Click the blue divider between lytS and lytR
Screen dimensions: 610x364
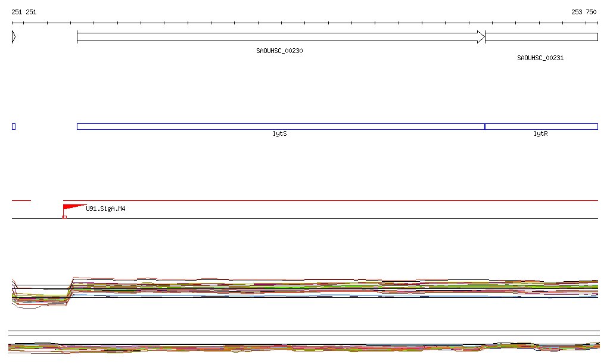[x=485, y=126]
